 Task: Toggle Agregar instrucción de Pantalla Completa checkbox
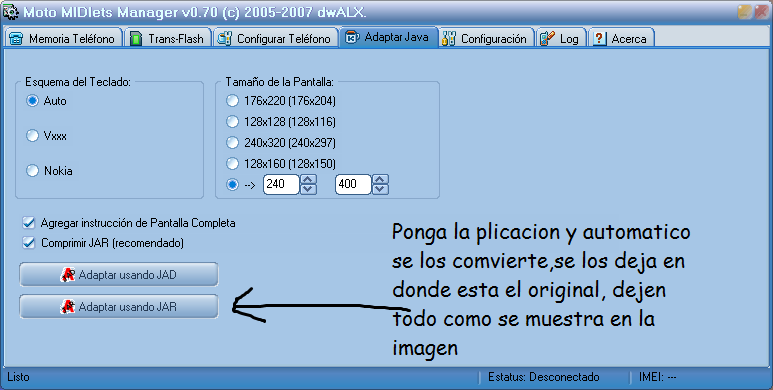coord(29,223)
